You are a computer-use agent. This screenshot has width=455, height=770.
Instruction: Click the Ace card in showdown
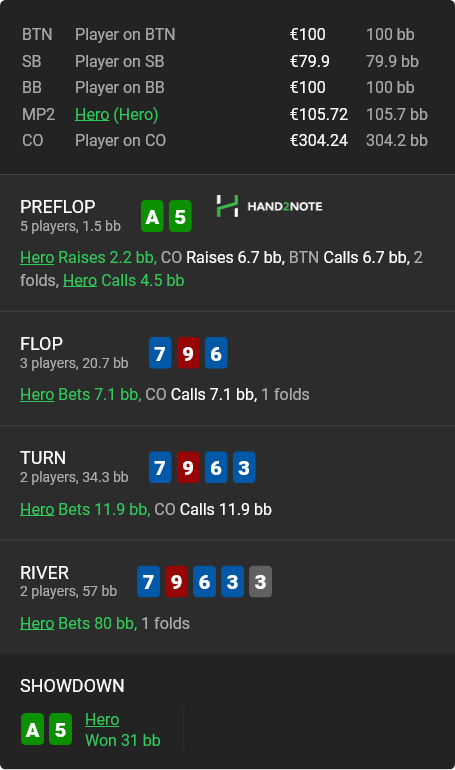point(32,729)
